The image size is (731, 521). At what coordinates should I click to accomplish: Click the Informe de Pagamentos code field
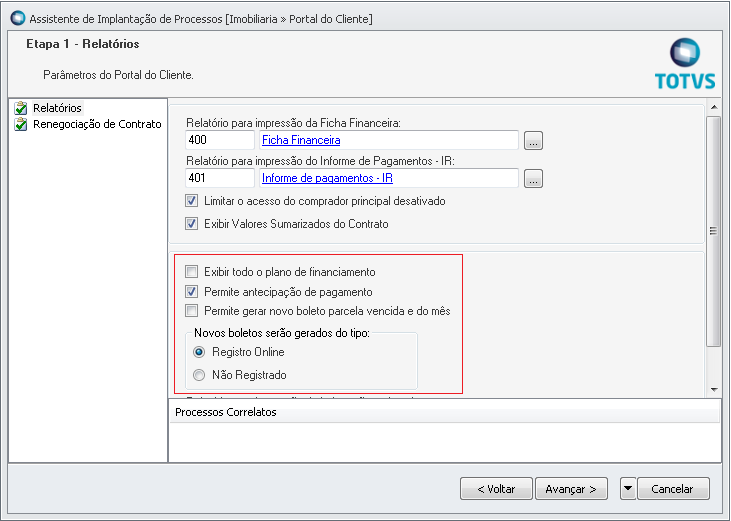click(x=220, y=178)
